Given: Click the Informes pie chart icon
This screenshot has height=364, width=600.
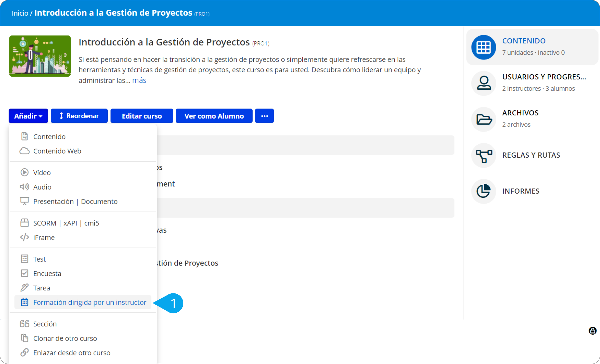Looking at the screenshot, I should [x=483, y=191].
